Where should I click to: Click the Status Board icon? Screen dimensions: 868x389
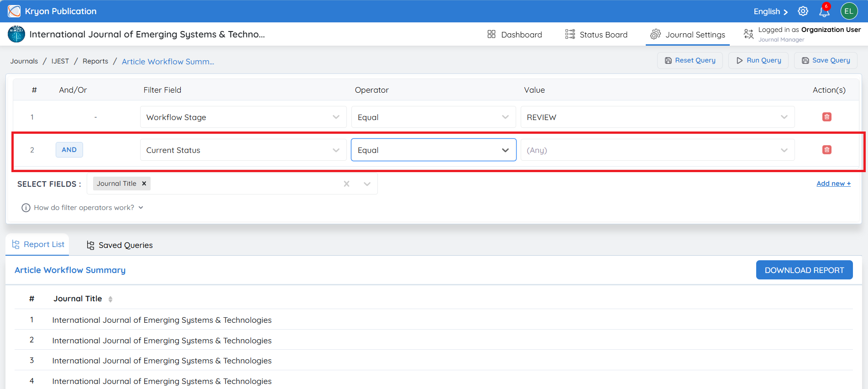coord(570,34)
